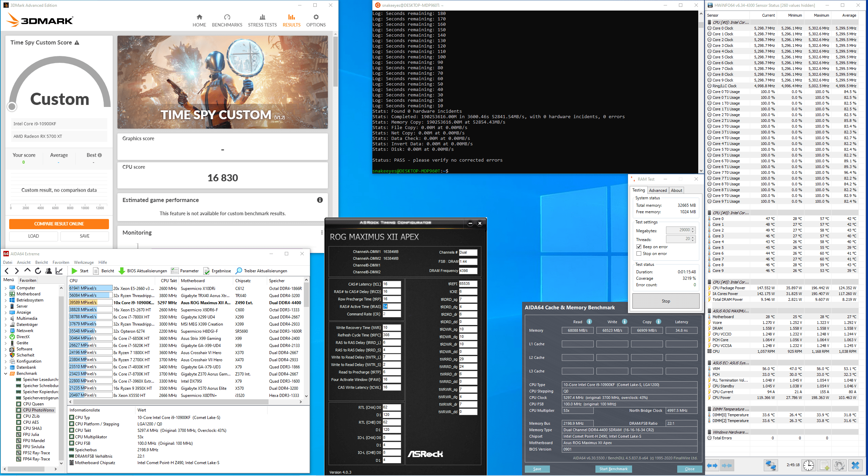Expand the Multimedia node in AIDA64 tree
Screen dimensions: 868x476
[5, 318]
